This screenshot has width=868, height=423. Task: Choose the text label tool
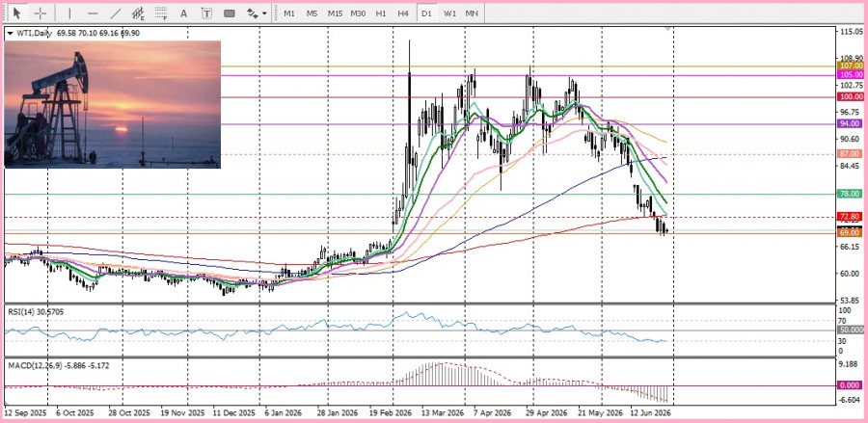[x=206, y=13]
